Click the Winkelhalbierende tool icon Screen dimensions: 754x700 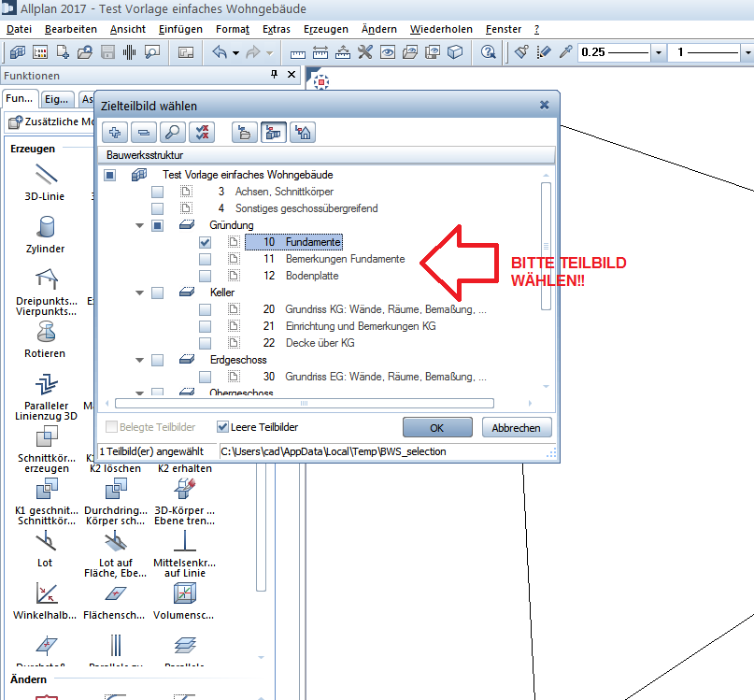pos(45,593)
